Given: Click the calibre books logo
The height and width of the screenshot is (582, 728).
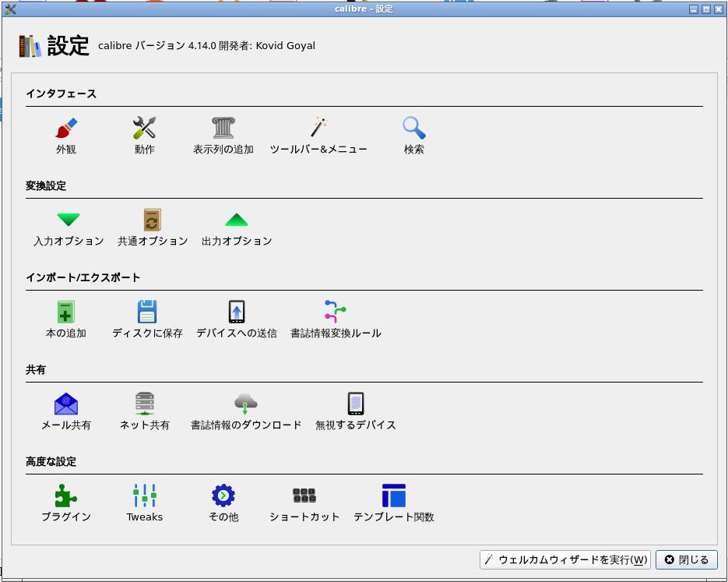Looking at the screenshot, I should 30,46.
